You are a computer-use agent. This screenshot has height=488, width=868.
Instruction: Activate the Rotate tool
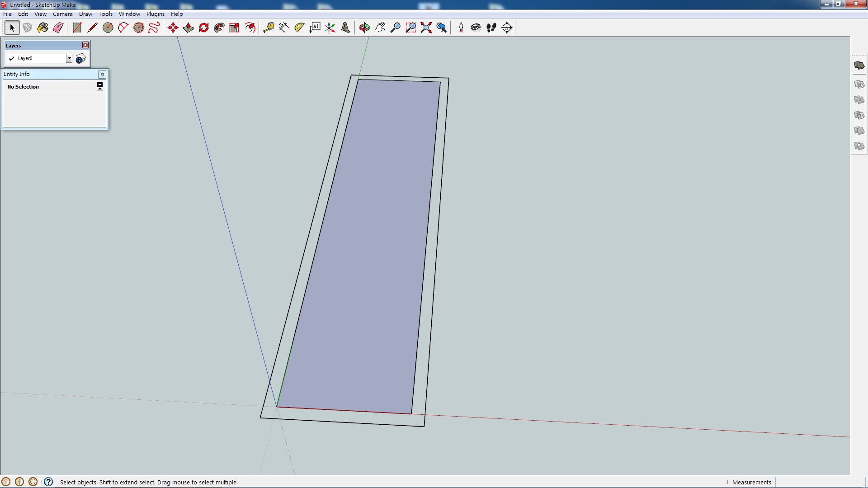(204, 28)
